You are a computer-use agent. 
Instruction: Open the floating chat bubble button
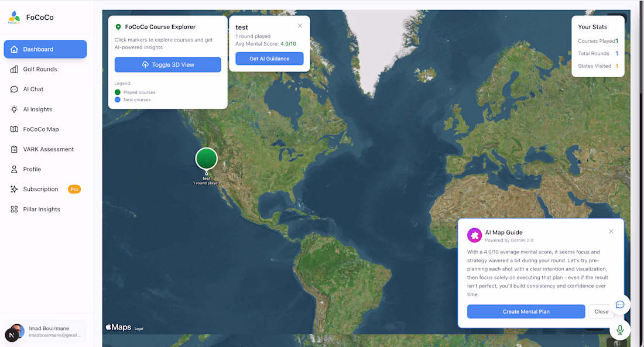[620, 305]
